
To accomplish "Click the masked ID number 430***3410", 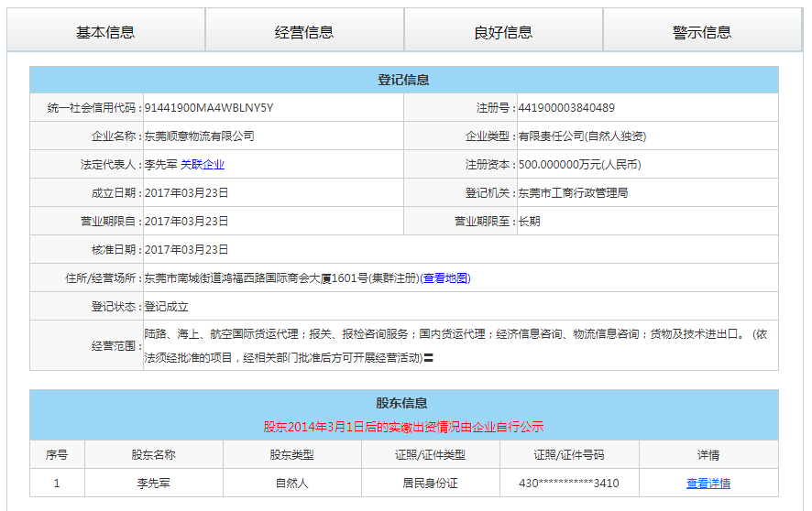I will pyautogui.click(x=569, y=484).
